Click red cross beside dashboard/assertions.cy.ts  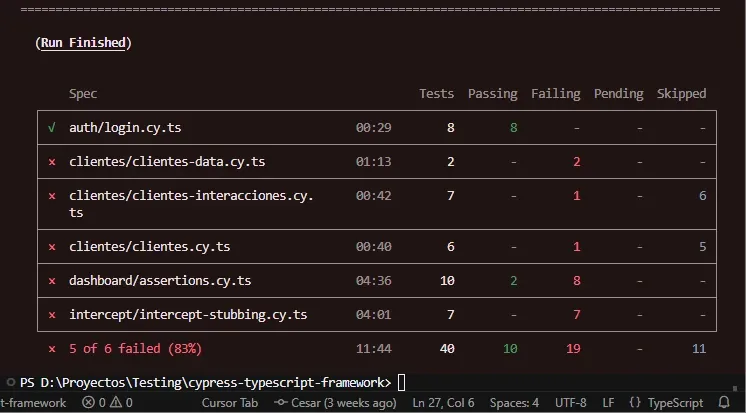pyautogui.click(x=52, y=281)
